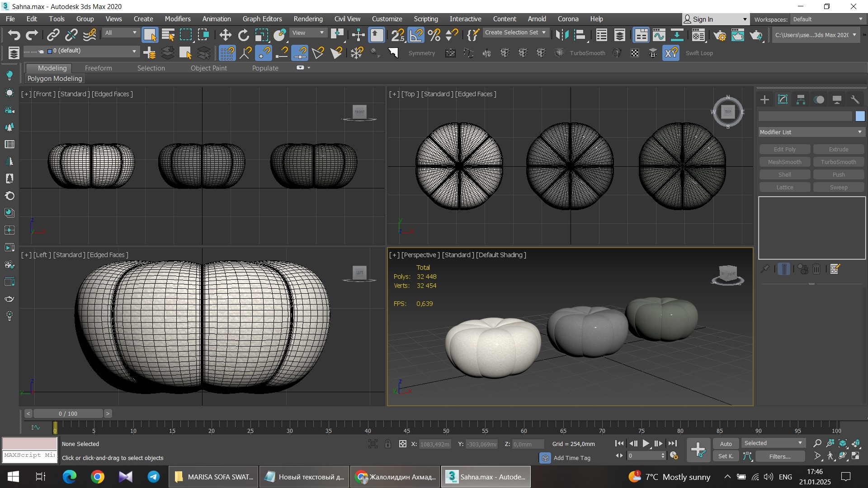The image size is (868, 488).
Task: Open the Sign In dropdown
Action: point(715,19)
